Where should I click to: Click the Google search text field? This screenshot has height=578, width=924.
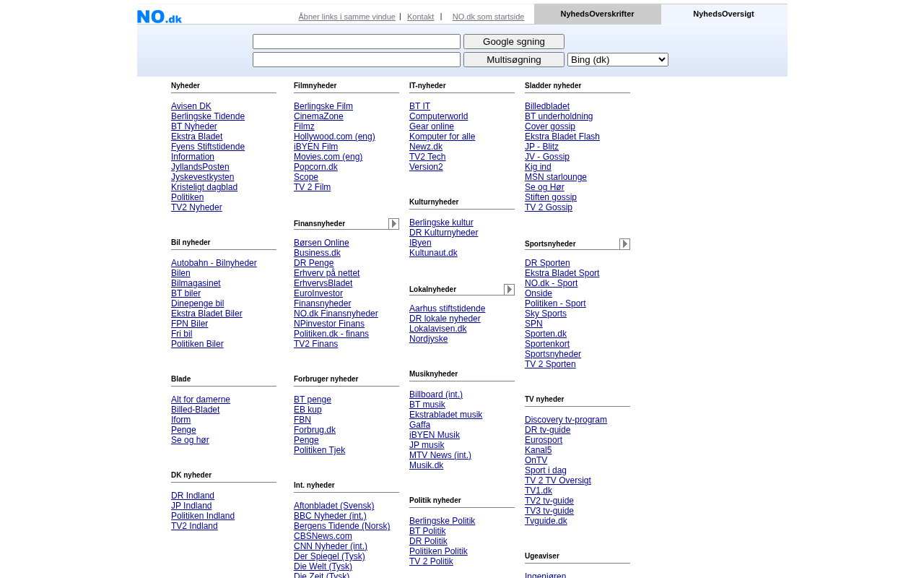point(356,42)
